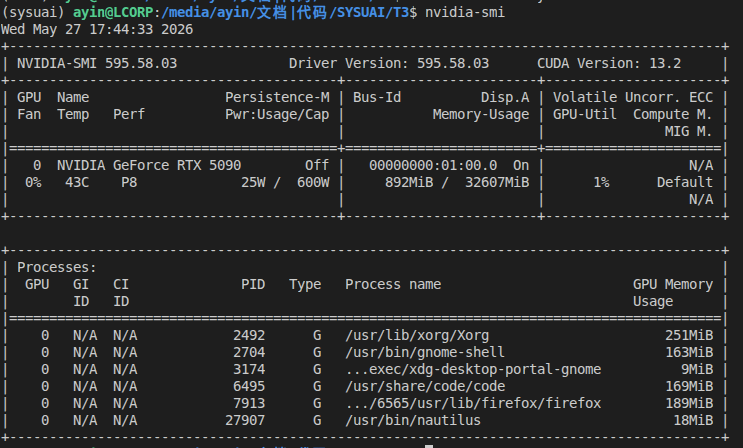The image size is (743, 448).
Task: Select process '/usr/lib/xorg/Xorg'
Action: 417,336
